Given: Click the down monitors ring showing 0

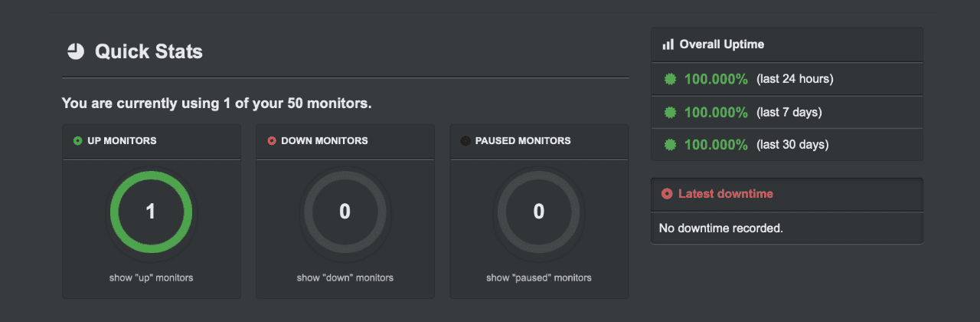Looking at the screenshot, I should point(345,212).
